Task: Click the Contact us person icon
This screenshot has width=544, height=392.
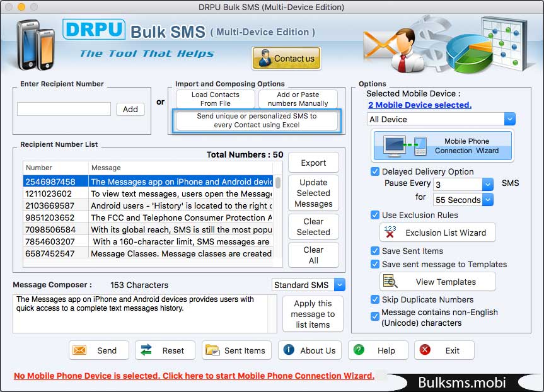Action: pyautogui.click(x=265, y=58)
